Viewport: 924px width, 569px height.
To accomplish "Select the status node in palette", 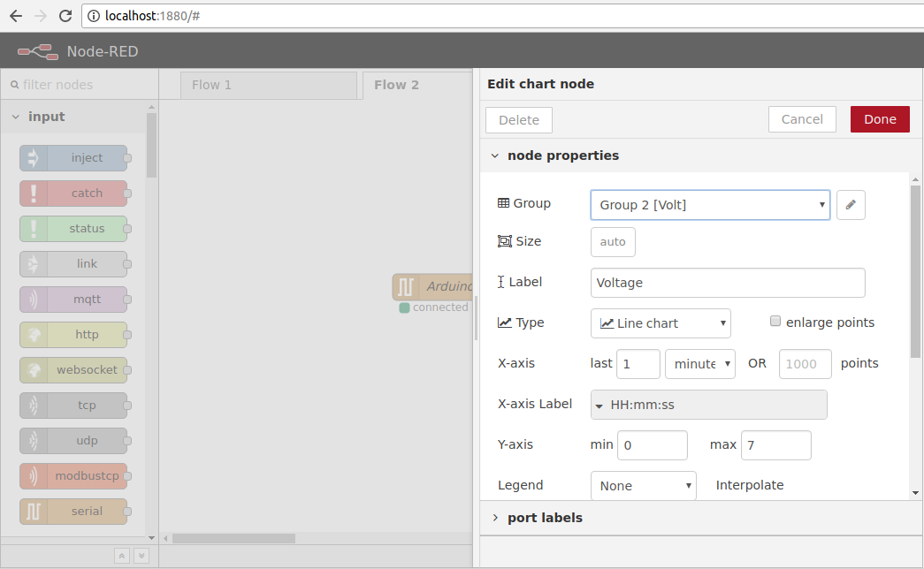I will (73, 229).
